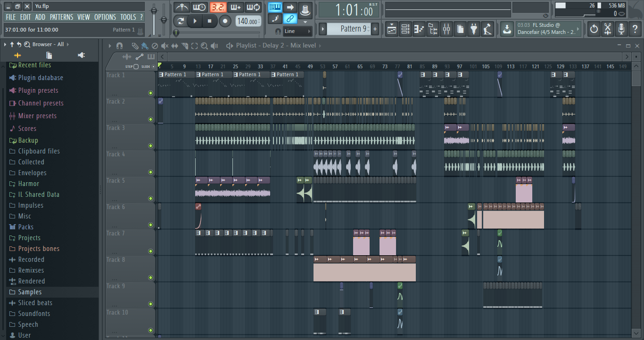
Task: Open audio editor scissors icon
Action: [x=608, y=29]
